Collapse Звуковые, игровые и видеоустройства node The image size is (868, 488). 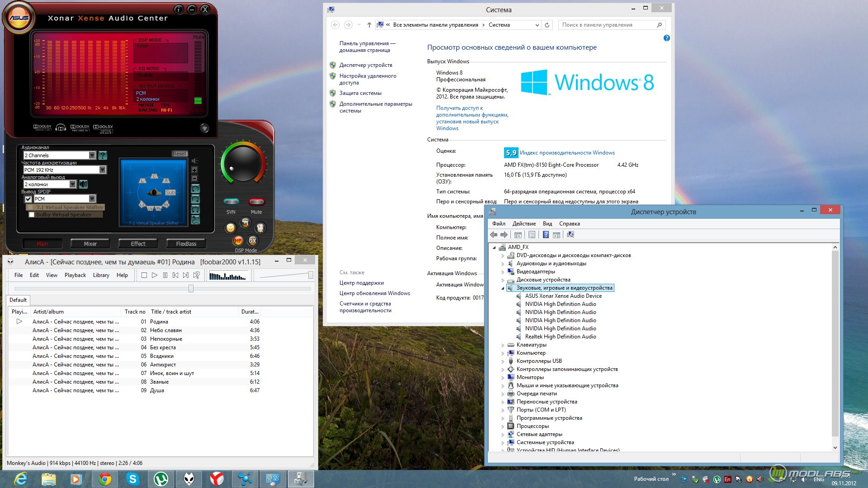click(x=503, y=288)
